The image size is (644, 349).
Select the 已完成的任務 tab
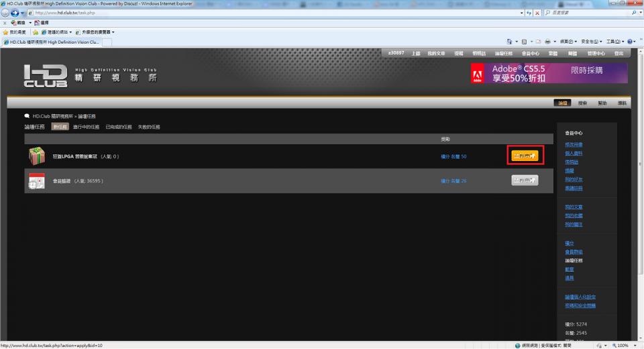coord(119,127)
